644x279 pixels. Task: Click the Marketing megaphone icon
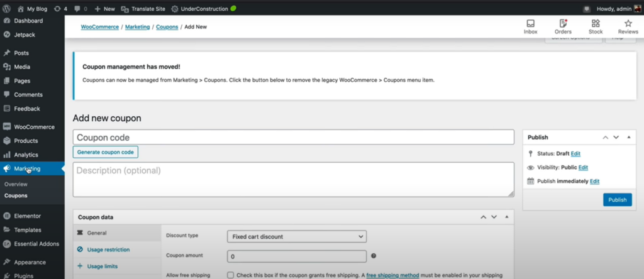click(6, 168)
